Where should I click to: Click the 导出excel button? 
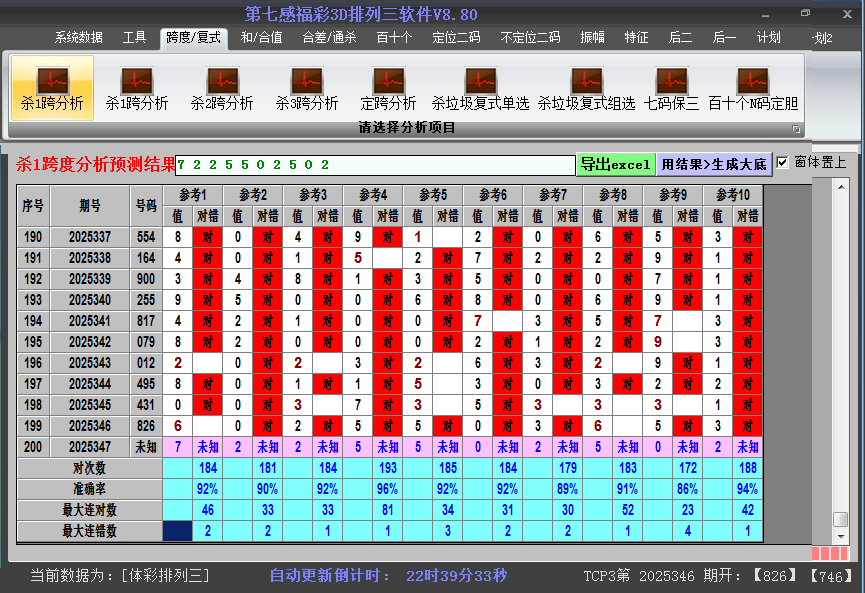(615, 164)
